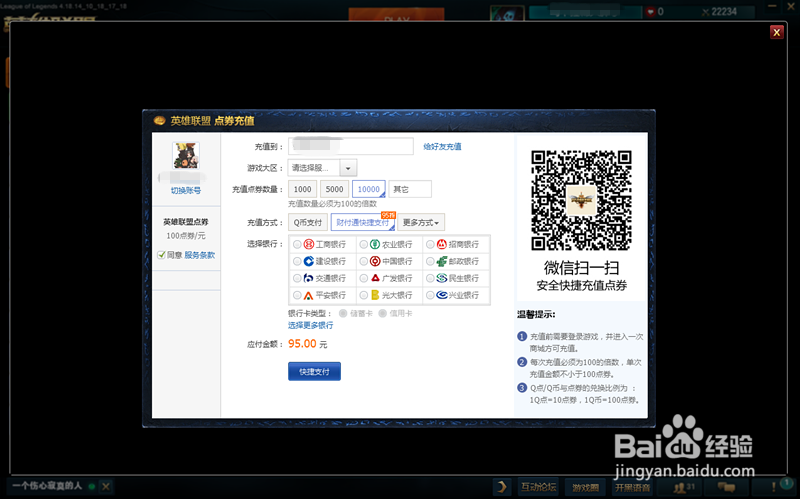Select the 邮政银行 radio button
Image resolution: width=800 pixels, height=499 pixels.
coord(430,261)
